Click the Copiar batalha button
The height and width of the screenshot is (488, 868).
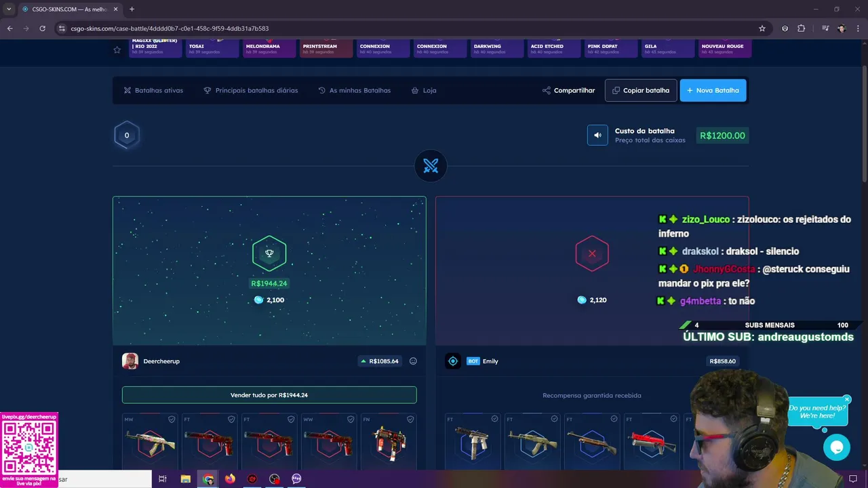641,90
